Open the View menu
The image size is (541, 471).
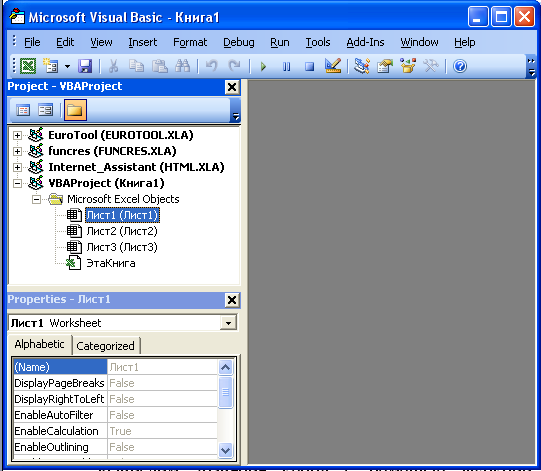tap(101, 42)
